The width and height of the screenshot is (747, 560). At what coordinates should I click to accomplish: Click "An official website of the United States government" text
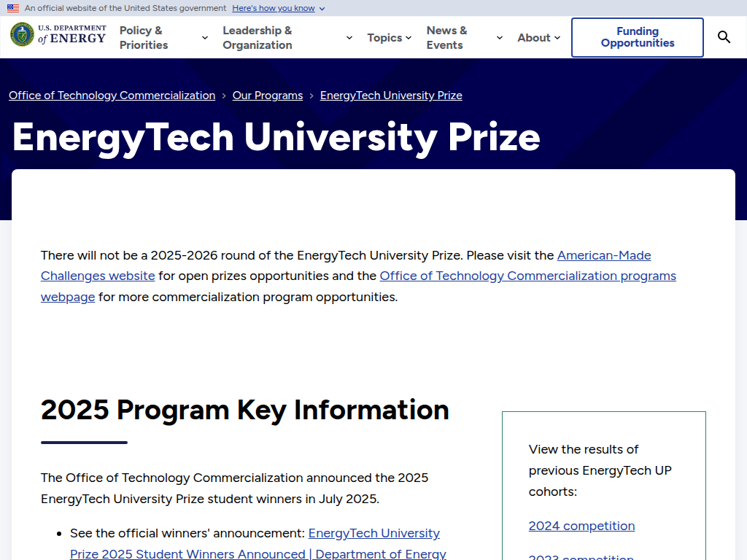point(125,8)
